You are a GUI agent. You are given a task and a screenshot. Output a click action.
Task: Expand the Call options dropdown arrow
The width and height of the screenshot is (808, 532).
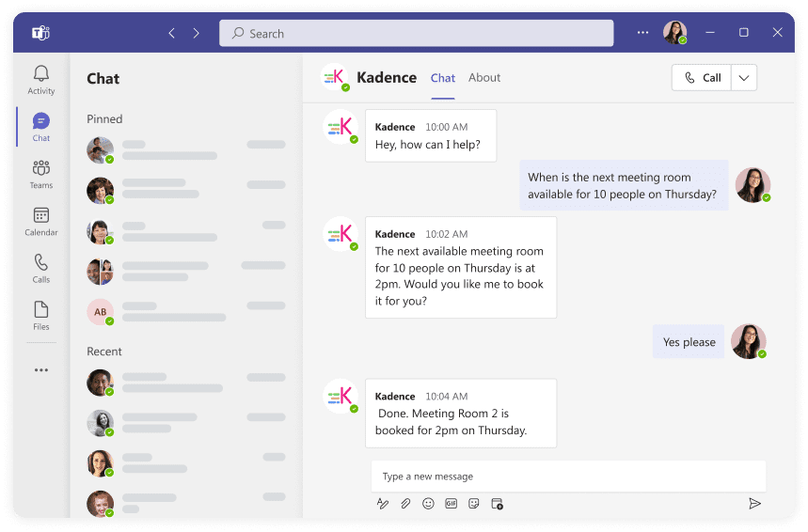tap(744, 78)
